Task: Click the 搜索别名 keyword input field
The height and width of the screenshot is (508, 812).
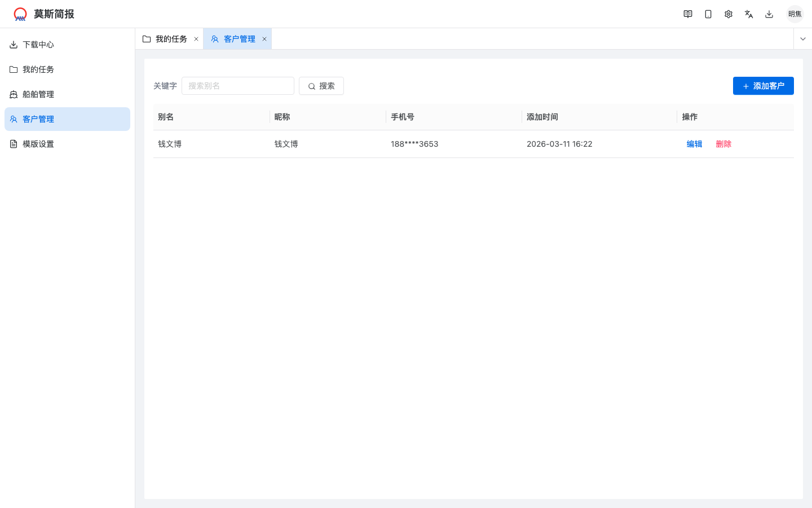Action: 238,86
